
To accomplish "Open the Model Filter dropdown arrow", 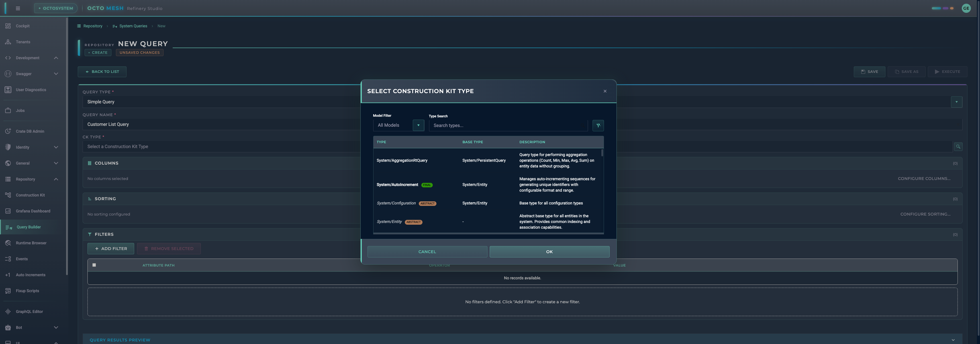I will pyautogui.click(x=418, y=125).
